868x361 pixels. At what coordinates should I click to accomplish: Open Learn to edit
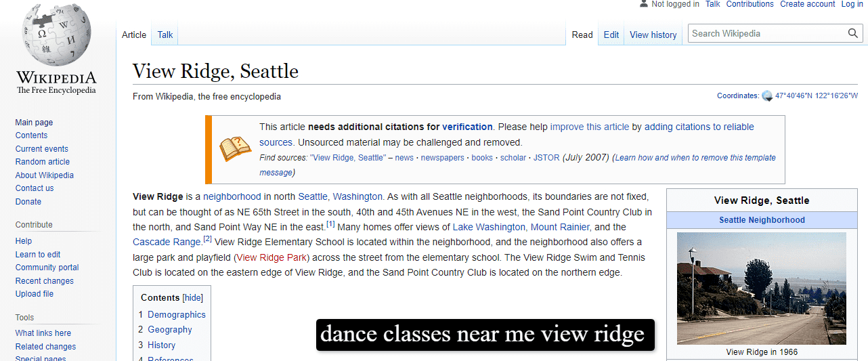tap(38, 255)
